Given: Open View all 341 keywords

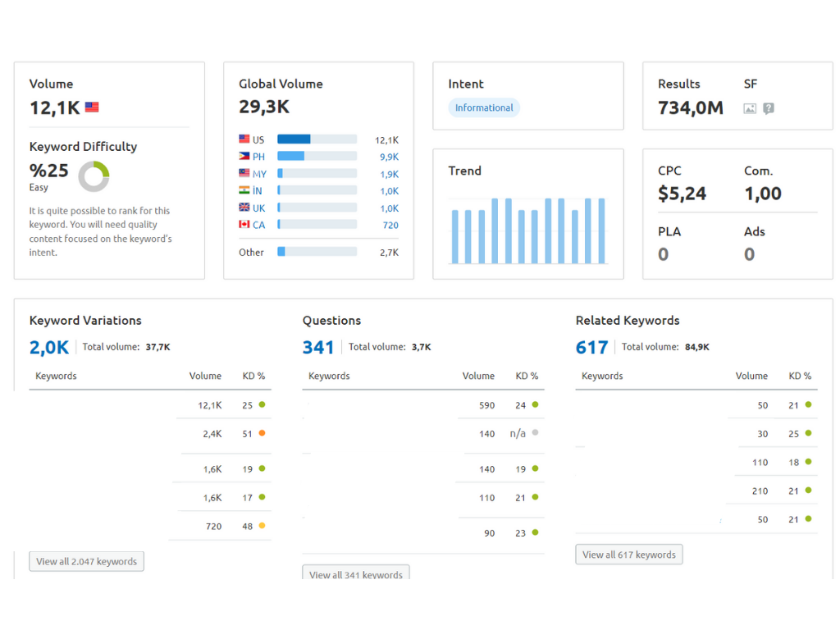Looking at the screenshot, I should (356, 573).
